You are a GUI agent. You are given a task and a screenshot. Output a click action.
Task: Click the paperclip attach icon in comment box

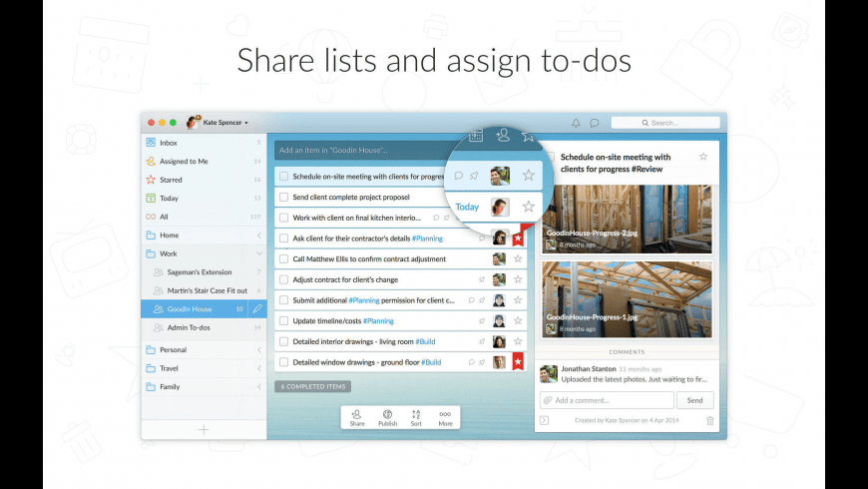[x=548, y=400]
